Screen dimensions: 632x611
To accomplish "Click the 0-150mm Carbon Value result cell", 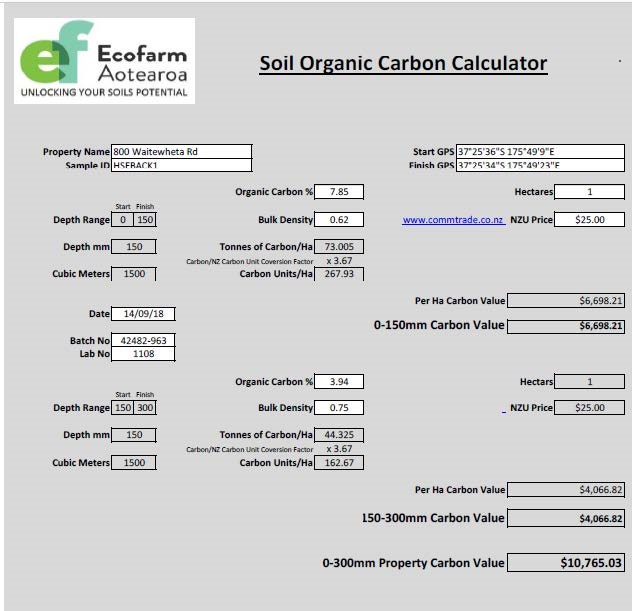I will click(x=566, y=326).
